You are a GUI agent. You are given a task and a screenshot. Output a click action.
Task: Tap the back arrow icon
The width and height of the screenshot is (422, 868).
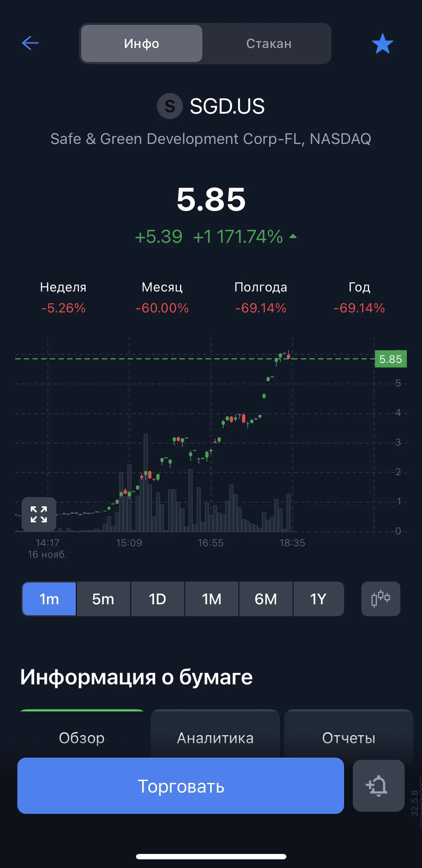pyautogui.click(x=30, y=43)
